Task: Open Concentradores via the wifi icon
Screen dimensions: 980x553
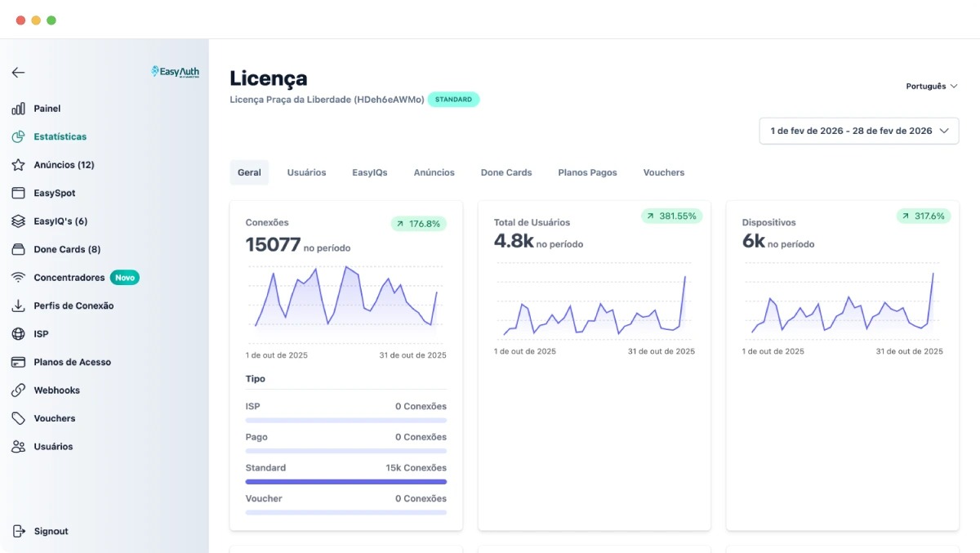Action: coord(18,278)
